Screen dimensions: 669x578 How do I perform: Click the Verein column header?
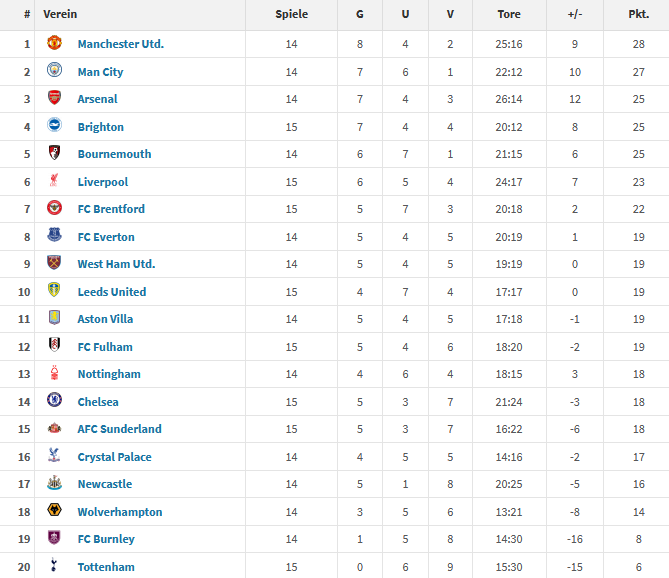(x=60, y=15)
